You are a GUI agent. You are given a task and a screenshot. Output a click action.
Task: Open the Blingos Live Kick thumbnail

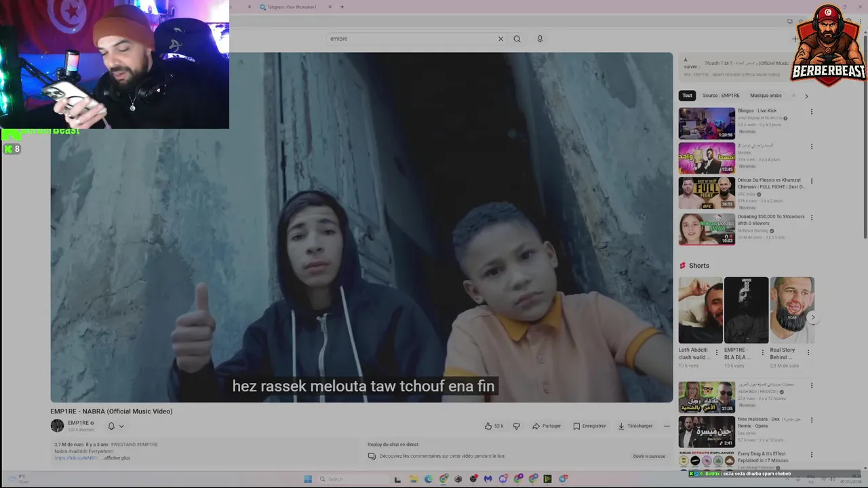click(x=707, y=123)
